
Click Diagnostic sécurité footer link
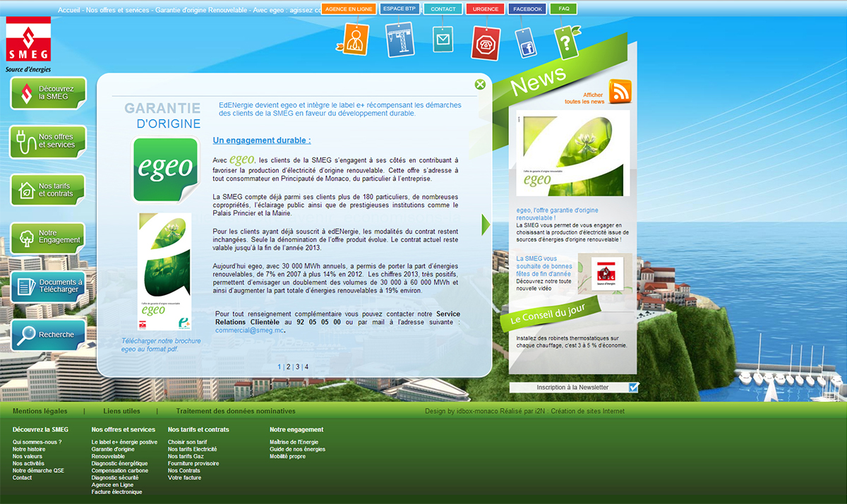tap(115, 478)
